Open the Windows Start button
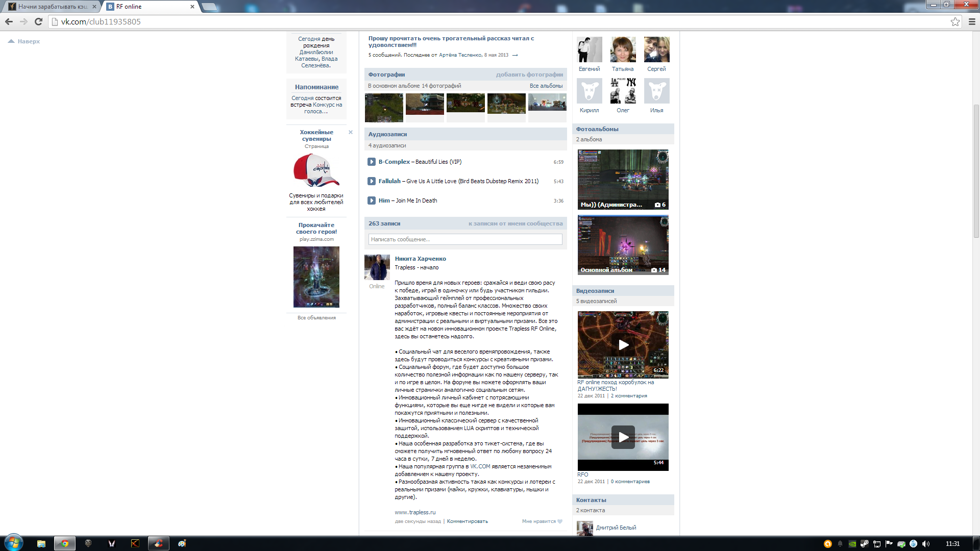 [13, 543]
